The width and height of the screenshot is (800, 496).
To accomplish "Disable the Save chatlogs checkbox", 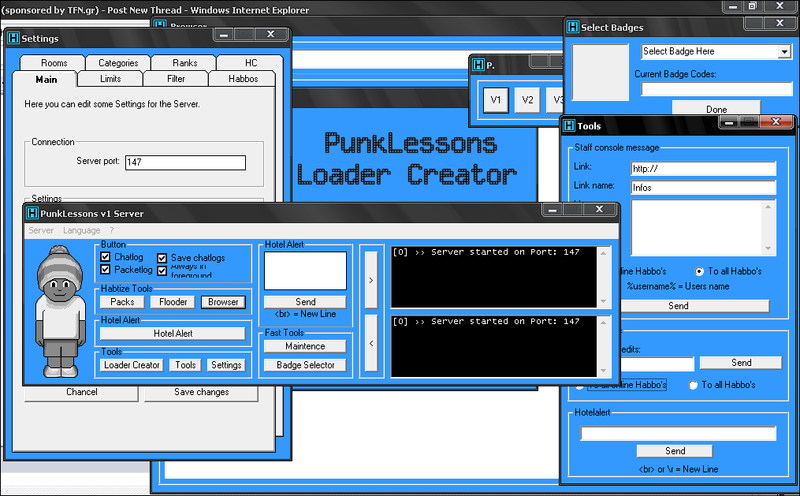I will (163, 258).
